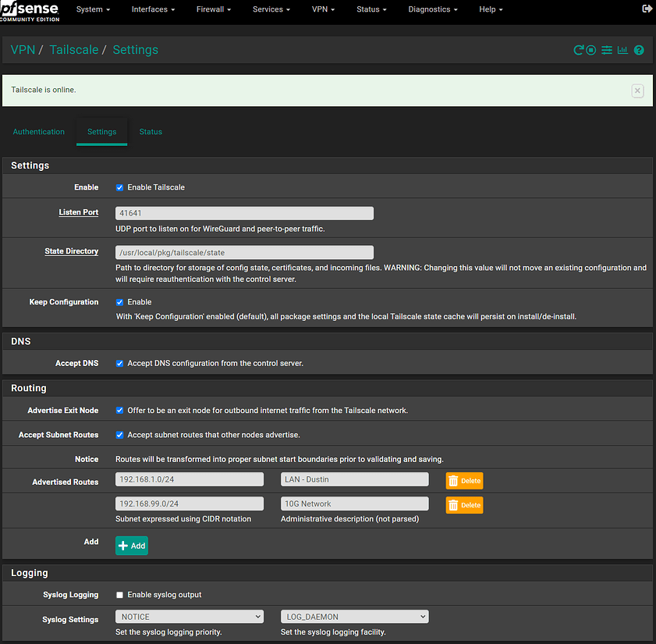
Task: Enable syslog output logging
Action: tap(119, 593)
